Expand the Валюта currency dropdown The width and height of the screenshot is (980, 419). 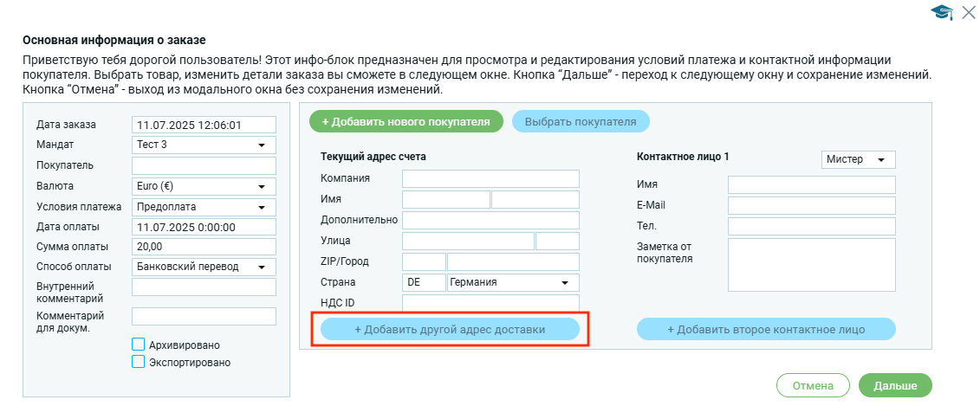pos(204,186)
